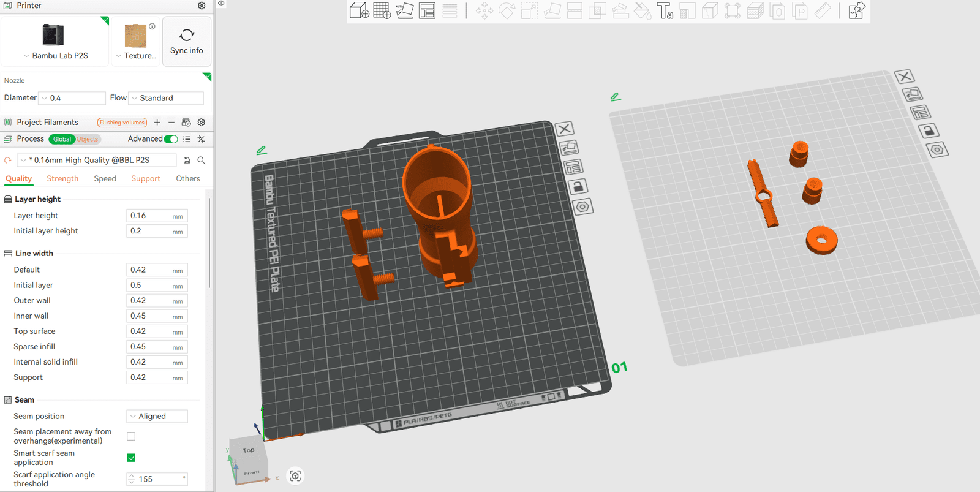Click the Add object cube icon

(359, 10)
